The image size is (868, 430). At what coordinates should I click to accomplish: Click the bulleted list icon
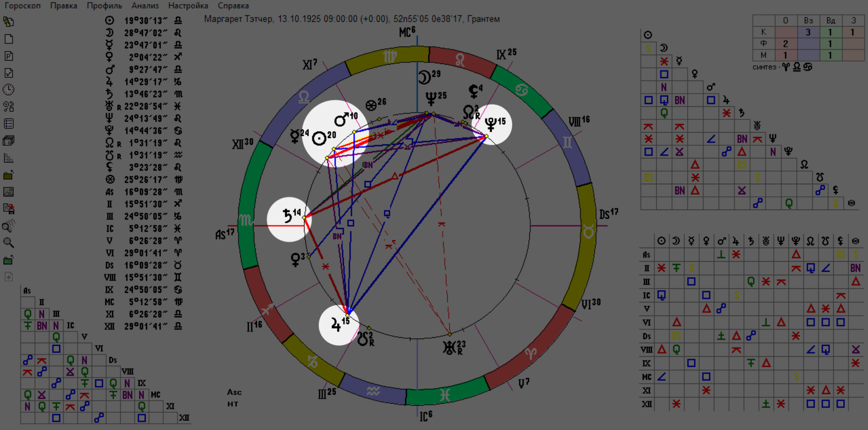(x=9, y=124)
